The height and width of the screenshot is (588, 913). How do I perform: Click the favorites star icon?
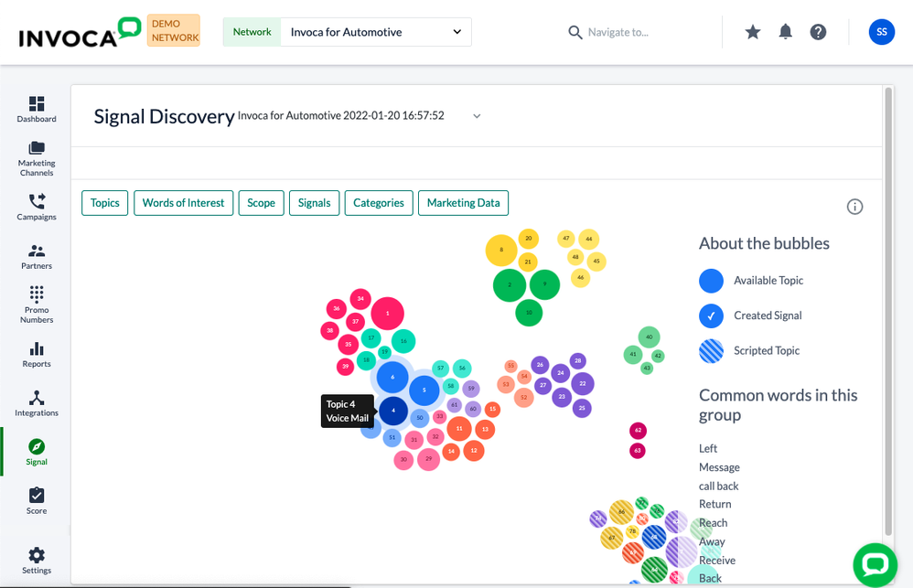[x=753, y=32]
